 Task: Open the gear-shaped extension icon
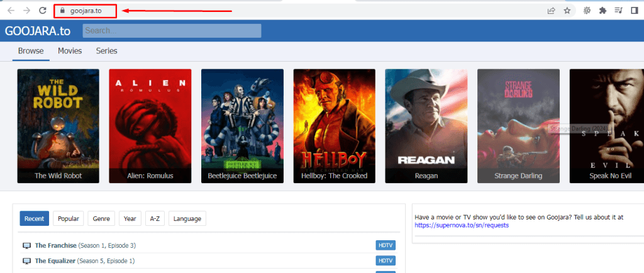coord(587,11)
